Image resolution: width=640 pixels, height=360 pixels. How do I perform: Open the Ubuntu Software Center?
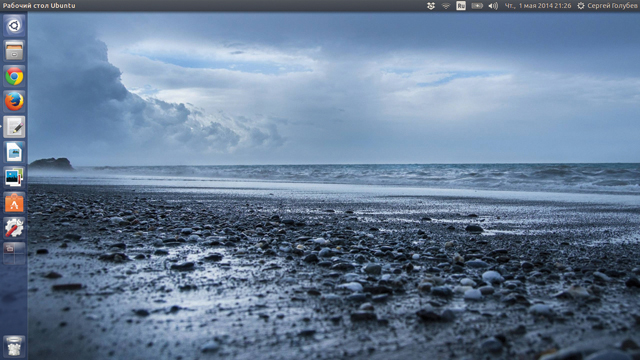14,203
